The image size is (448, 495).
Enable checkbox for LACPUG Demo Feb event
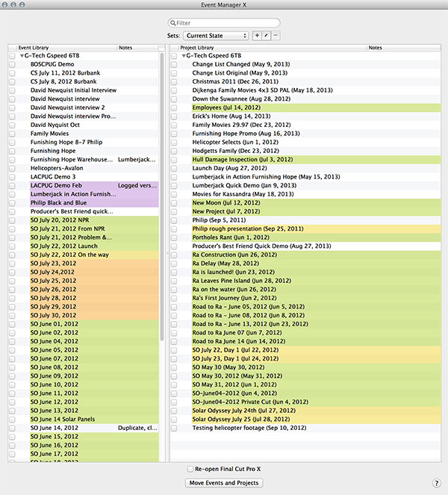point(12,186)
